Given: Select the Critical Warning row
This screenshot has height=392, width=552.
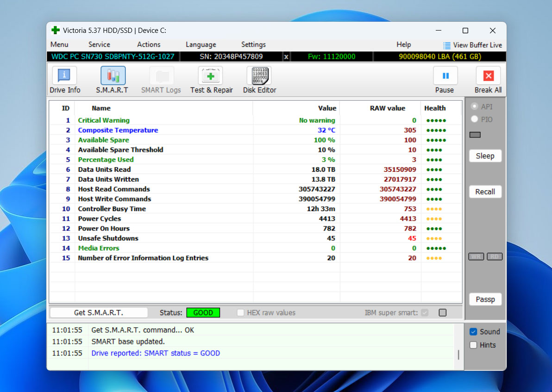Looking at the screenshot, I should 256,120.
